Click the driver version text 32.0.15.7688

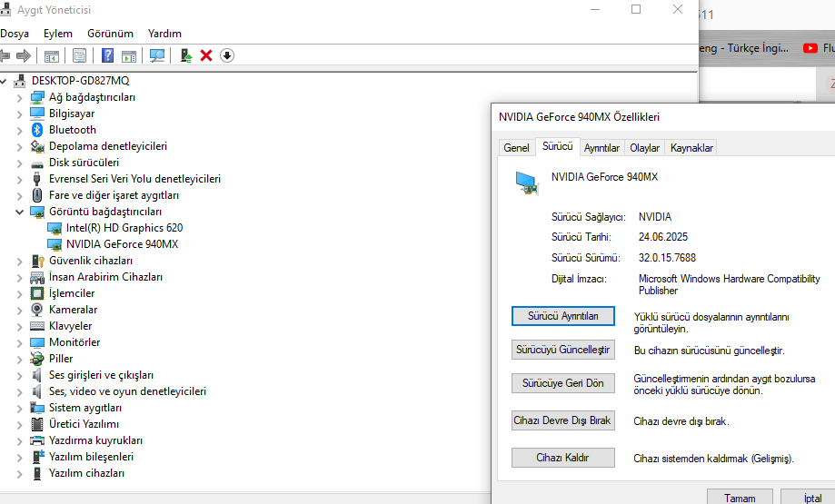[667, 258]
